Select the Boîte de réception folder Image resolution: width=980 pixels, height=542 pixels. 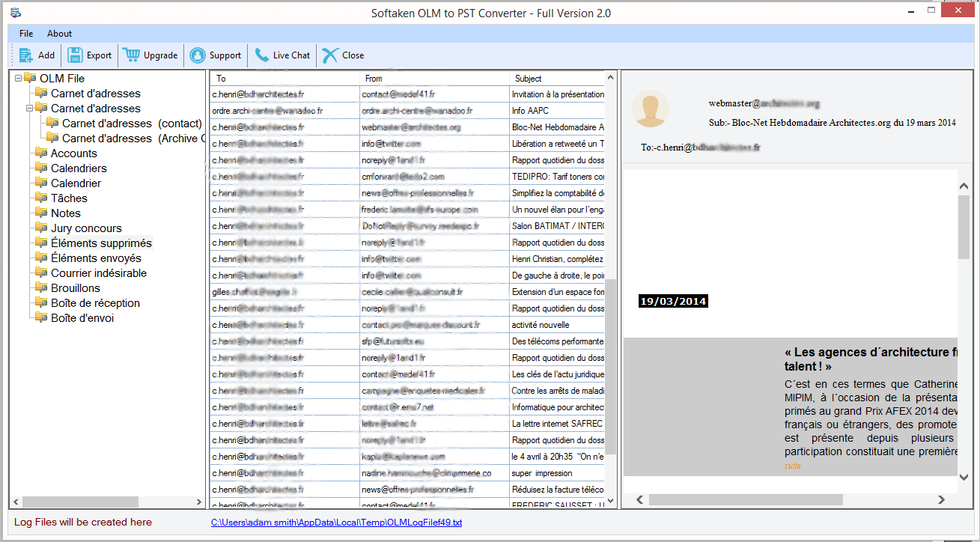95,303
